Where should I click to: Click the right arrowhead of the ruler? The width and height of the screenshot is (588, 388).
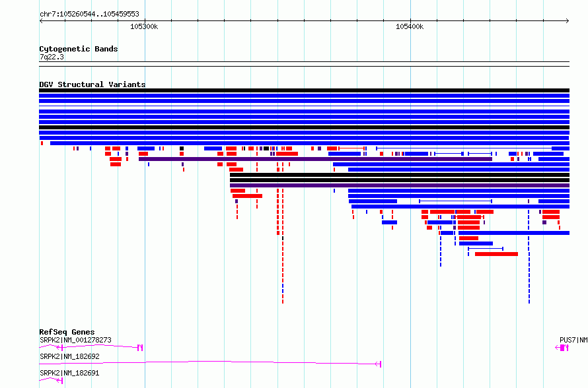click(568, 21)
